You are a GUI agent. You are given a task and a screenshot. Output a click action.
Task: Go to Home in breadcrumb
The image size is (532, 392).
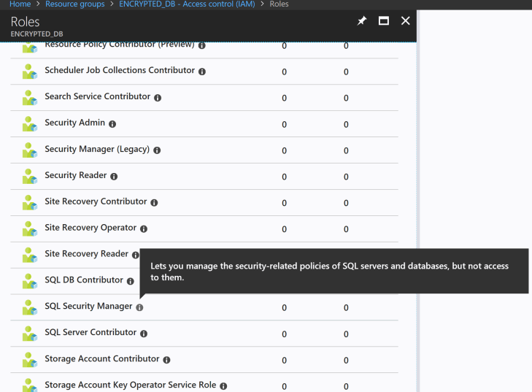click(20, 4)
